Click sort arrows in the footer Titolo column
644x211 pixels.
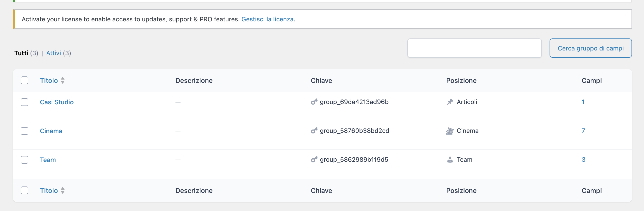tap(62, 191)
